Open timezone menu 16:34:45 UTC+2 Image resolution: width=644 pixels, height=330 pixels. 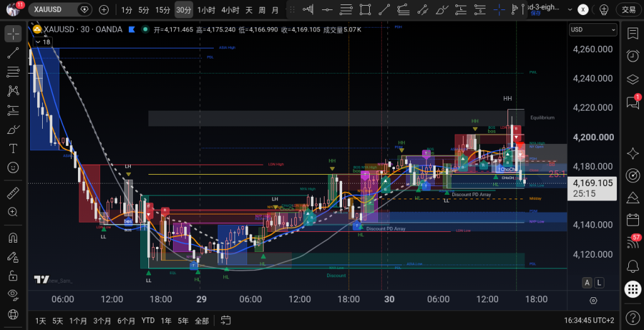pos(589,321)
